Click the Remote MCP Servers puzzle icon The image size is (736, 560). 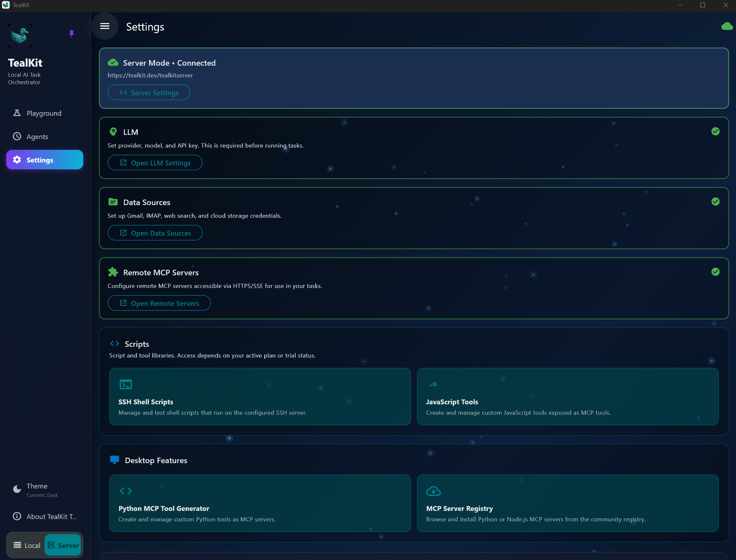coord(113,272)
